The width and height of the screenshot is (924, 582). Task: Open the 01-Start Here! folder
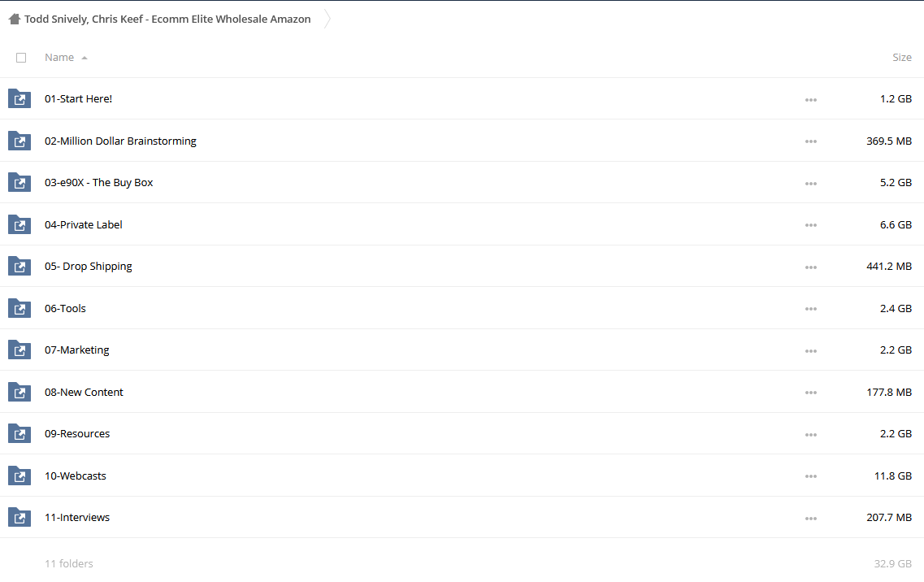(78, 98)
